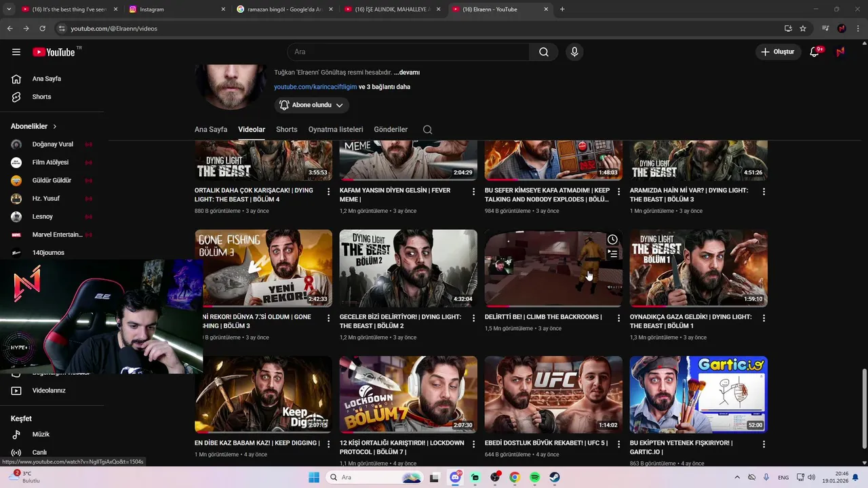
Task: Search within channel magnifier icon
Action: (x=427, y=129)
